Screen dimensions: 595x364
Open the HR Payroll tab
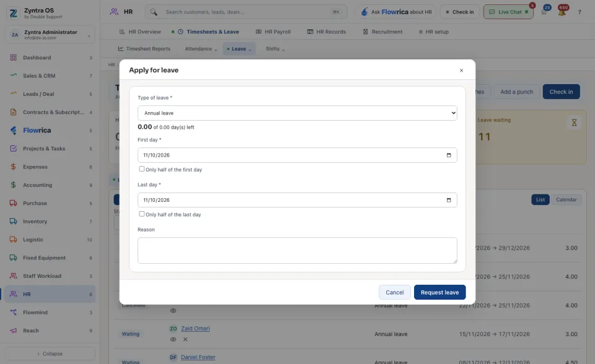[273, 32]
